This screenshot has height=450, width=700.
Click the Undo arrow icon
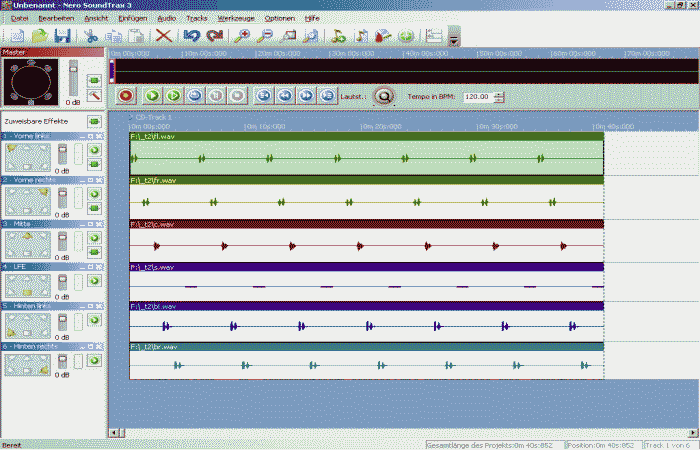192,37
